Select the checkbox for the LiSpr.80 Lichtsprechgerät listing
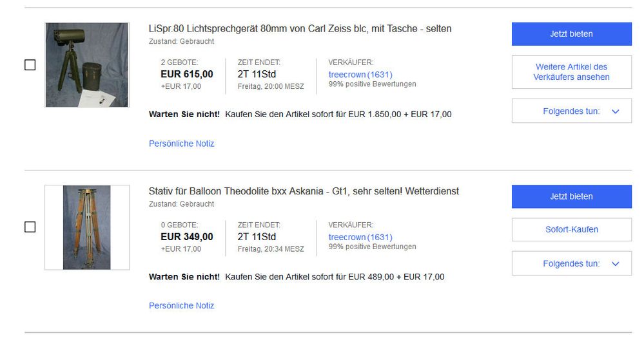This screenshot has height=338, width=644. tap(30, 65)
